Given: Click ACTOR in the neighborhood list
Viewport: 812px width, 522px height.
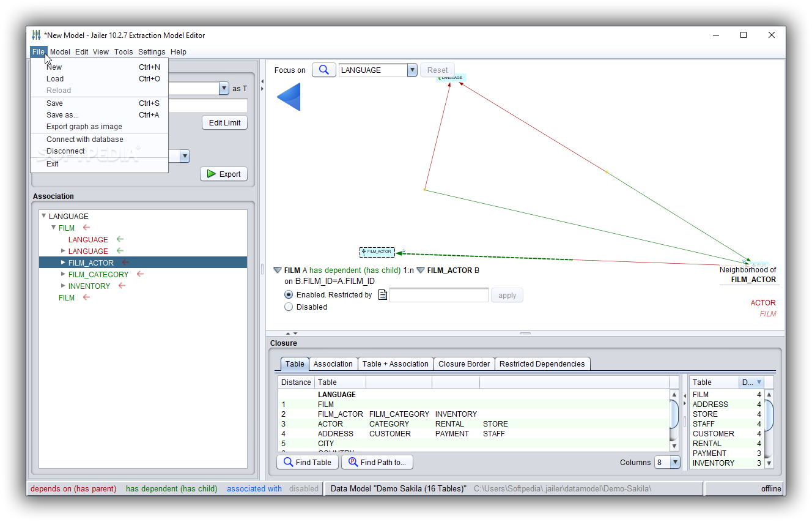Looking at the screenshot, I should 763,302.
